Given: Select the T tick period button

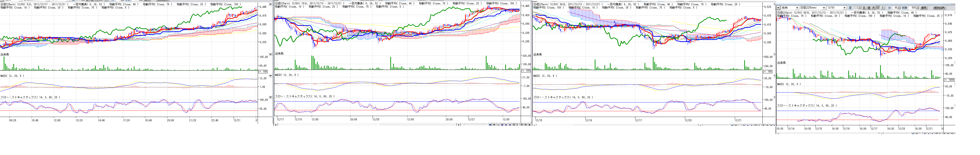Looking at the screenshot, I should [x=883, y=8].
